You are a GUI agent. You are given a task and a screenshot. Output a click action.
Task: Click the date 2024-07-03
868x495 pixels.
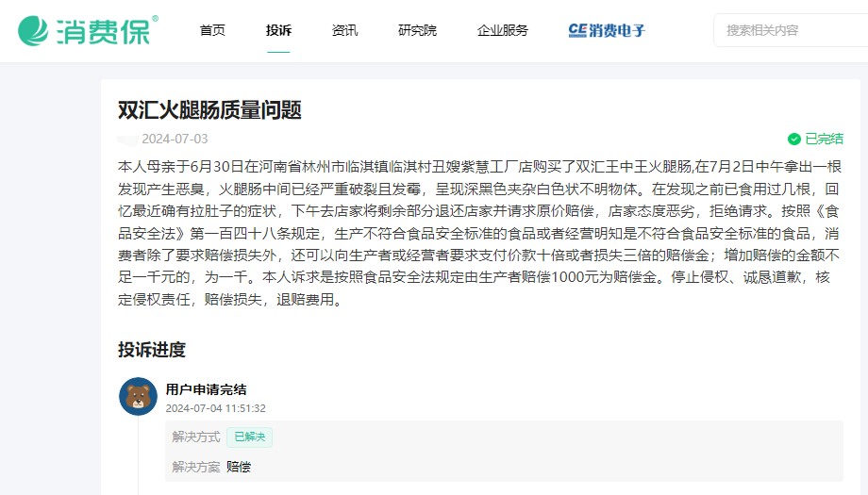(175, 139)
